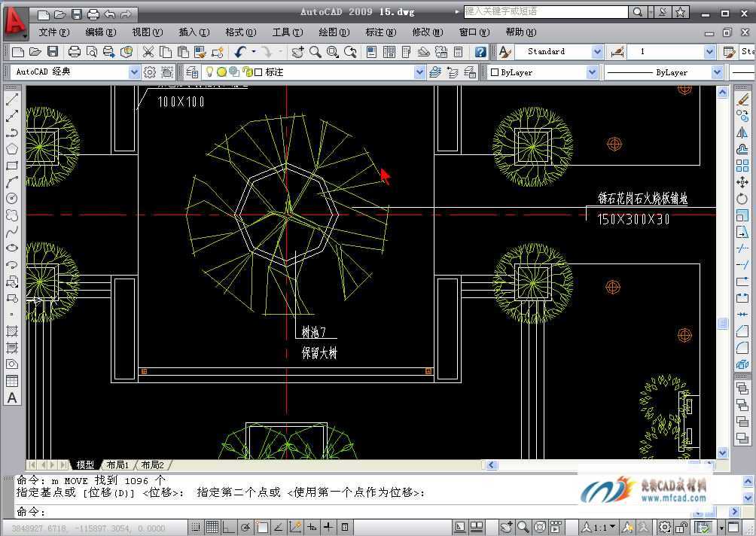Select the Ellipse tool
The image size is (756, 536).
[12, 248]
